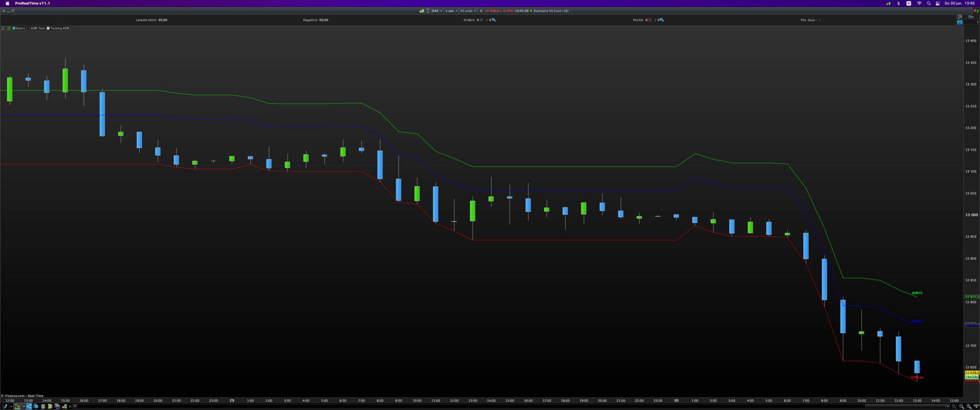
Task: Click the 14m29s candle countdown label
Action: click(971, 377)
